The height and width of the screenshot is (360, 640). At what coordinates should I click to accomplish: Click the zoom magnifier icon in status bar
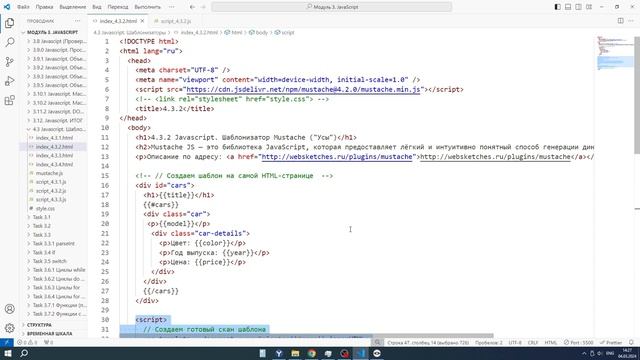point(378,342)
